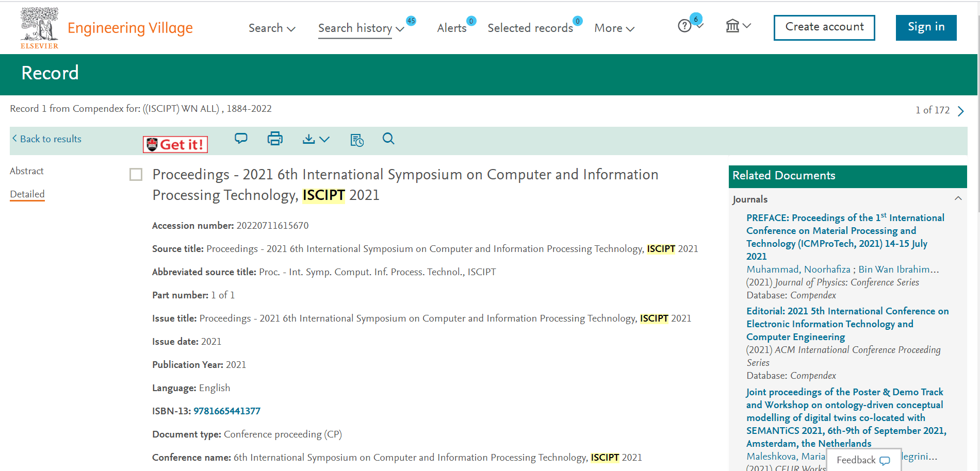Screen dimensions: 980x471
Task: Open Joint proceedings Poster & Demo Track document
Action: point(846,418)
